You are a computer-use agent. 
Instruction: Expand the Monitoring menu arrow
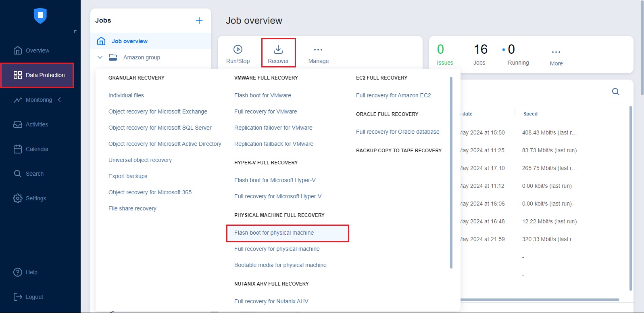click(x=59, y=100)
